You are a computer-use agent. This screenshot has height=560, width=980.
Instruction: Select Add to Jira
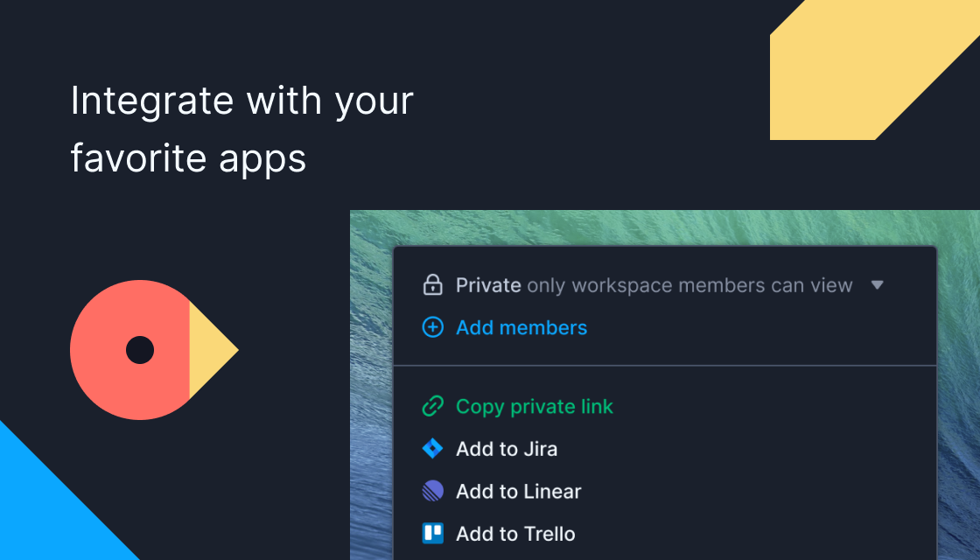point(507,449)
